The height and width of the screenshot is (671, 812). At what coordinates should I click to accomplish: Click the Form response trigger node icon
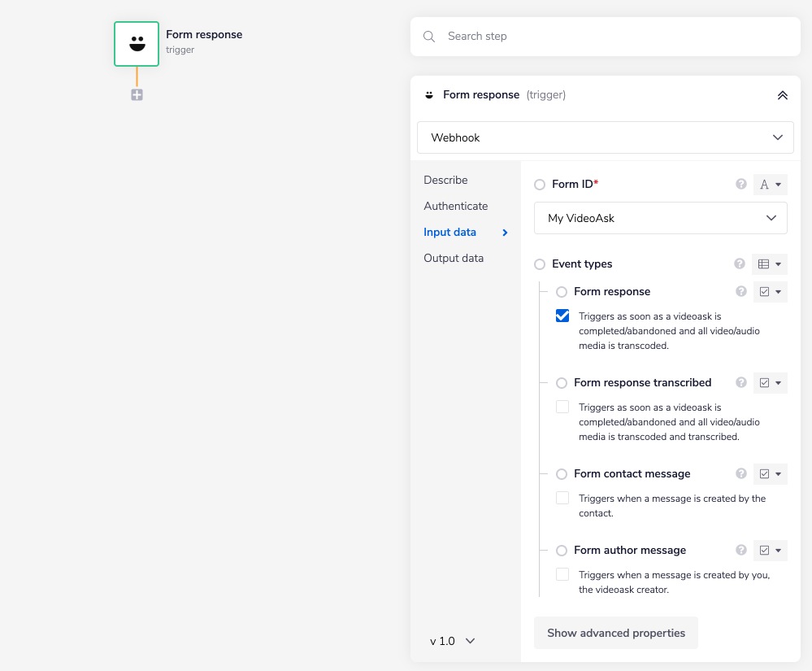[x=137, y=44]
